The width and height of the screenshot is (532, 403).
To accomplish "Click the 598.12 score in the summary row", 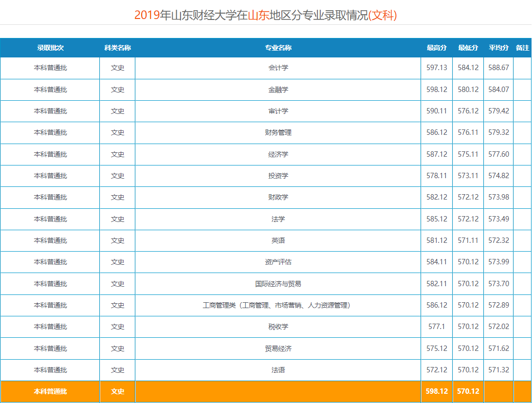I will click(437, 391).
